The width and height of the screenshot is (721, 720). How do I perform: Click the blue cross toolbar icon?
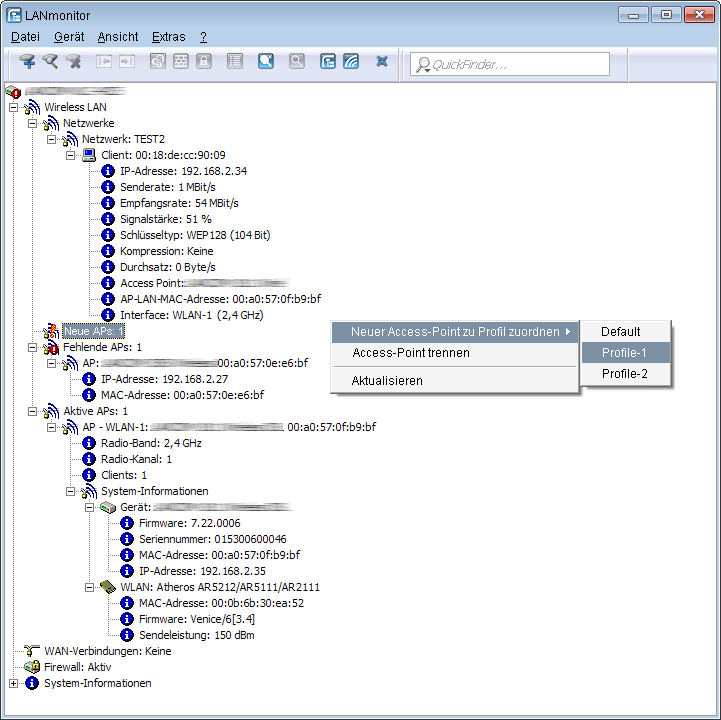coord(381,62)
